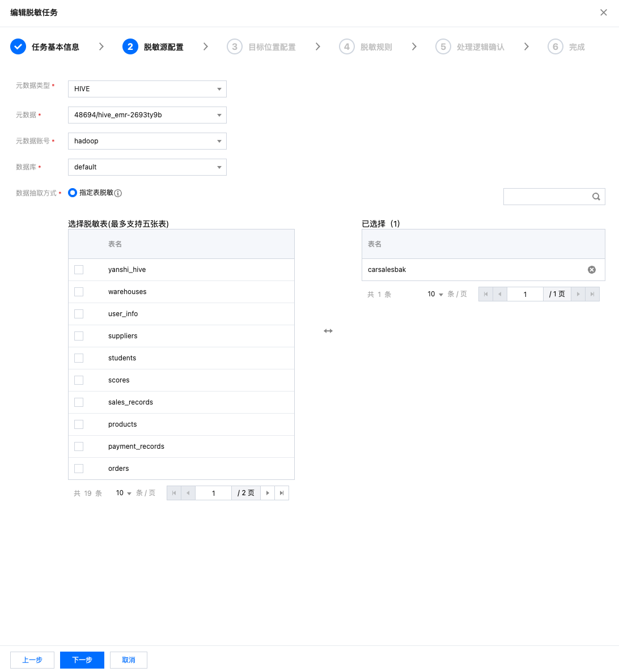This screenshot has height=672, width=619.
Task: Select the user_info table checkbox
Action: [x=79, y=314]
